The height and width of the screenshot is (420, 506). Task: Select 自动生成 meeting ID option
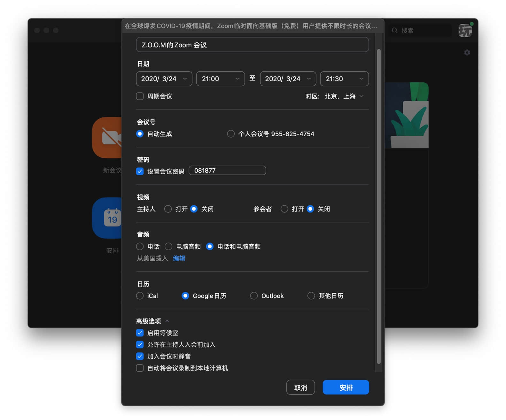point(140,134)
